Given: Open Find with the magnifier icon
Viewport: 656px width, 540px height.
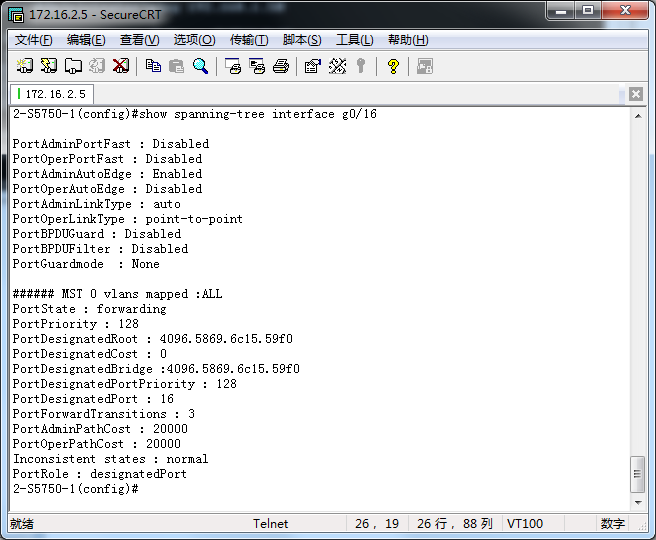Looking at the screenshot, I should click(200, 66).
